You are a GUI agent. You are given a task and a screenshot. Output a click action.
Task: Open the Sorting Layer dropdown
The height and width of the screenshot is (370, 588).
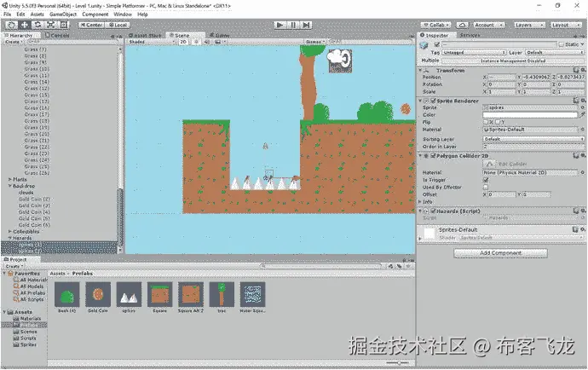click(533, 139)
